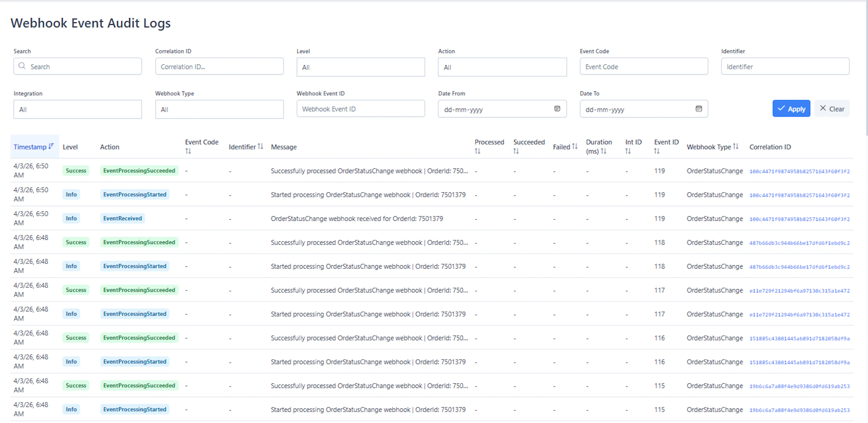
Task: Click the search magnifier icon
Action: pos(22,66)
